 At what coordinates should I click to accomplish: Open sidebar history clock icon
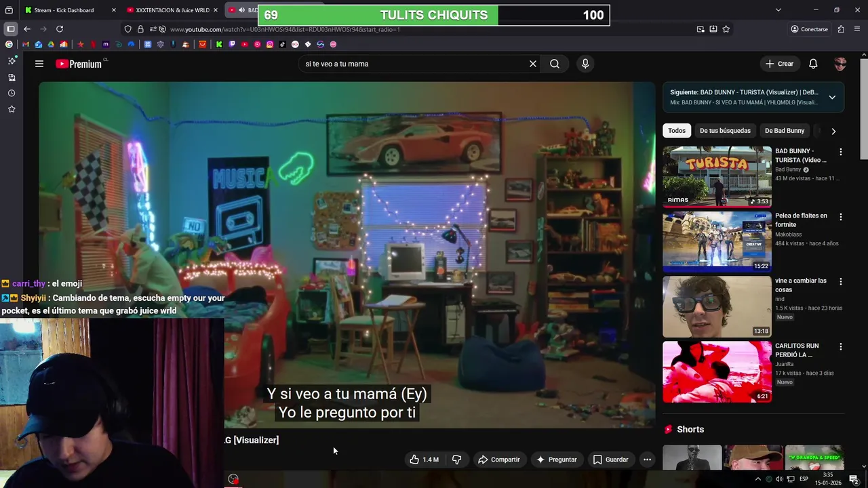pyautogui.click(x=12, y=93)
